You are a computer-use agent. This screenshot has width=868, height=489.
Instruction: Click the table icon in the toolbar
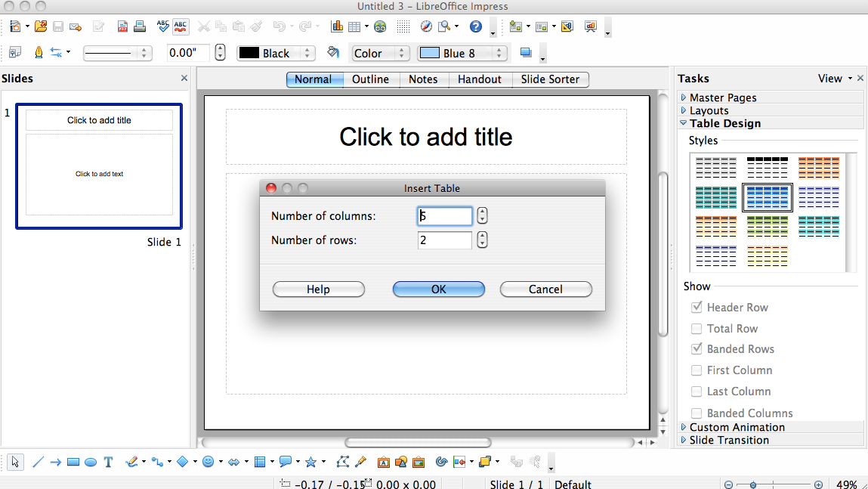coord(354,26)
